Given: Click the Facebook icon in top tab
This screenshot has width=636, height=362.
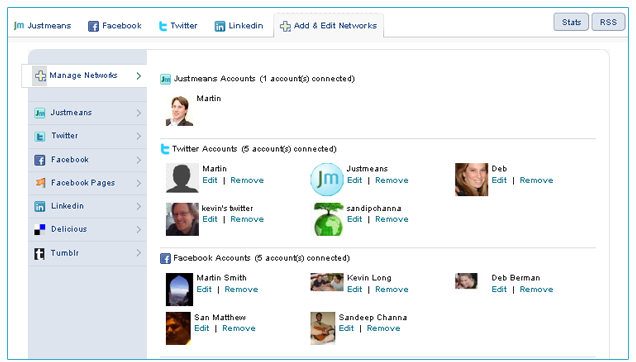Looking at the screenshot, I should tap(93, 26).
